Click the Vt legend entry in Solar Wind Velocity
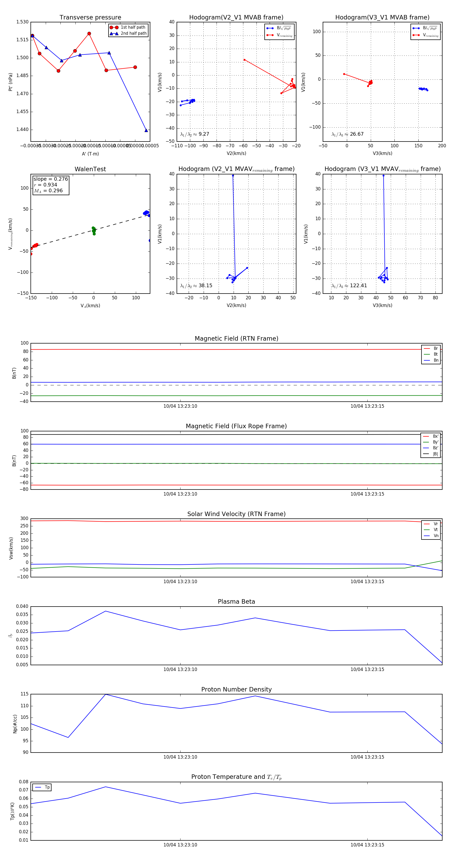This screenshot has width=473, height=868. click(431, 530)
